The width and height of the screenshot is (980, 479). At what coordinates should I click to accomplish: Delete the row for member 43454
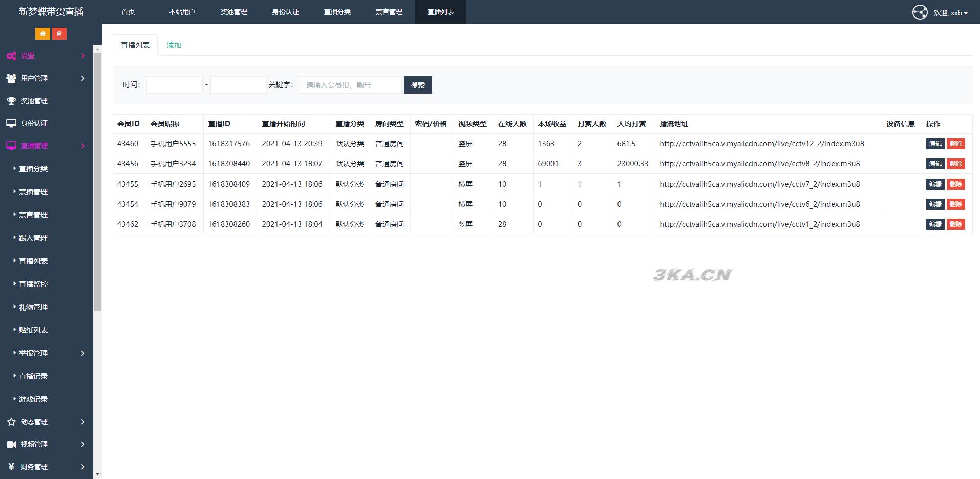955,204
